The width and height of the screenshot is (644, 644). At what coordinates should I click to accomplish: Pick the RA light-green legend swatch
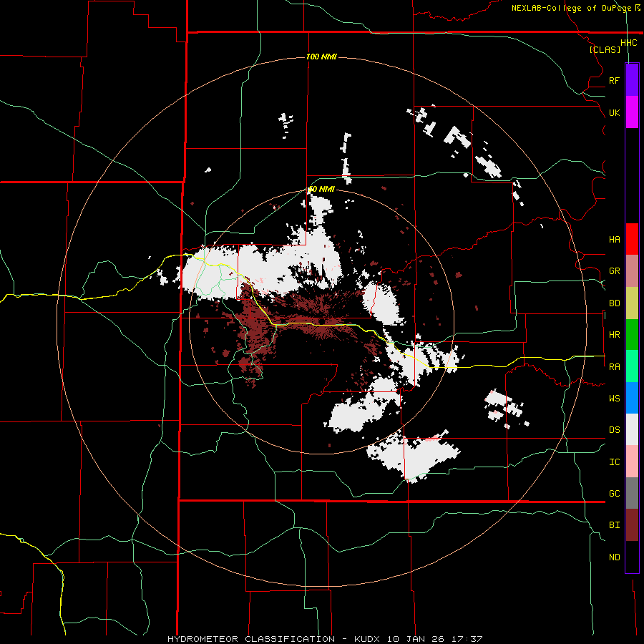tap(632, 366)
